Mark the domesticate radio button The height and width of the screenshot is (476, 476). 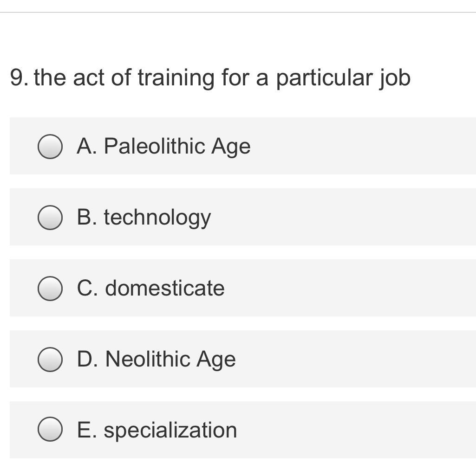point(50,289)
